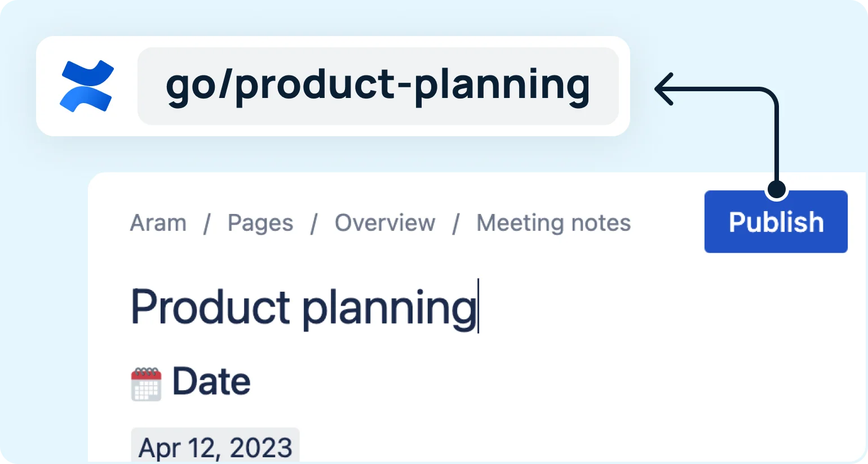
Task: Click the blank editor area right of the title
Action: pyautogui.click(x=648, y=307)
